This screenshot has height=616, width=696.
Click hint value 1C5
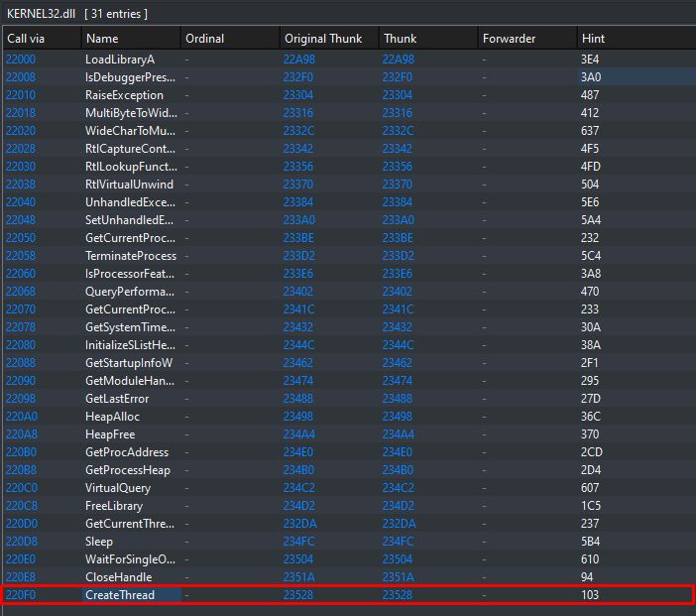[x=590, y=506]
